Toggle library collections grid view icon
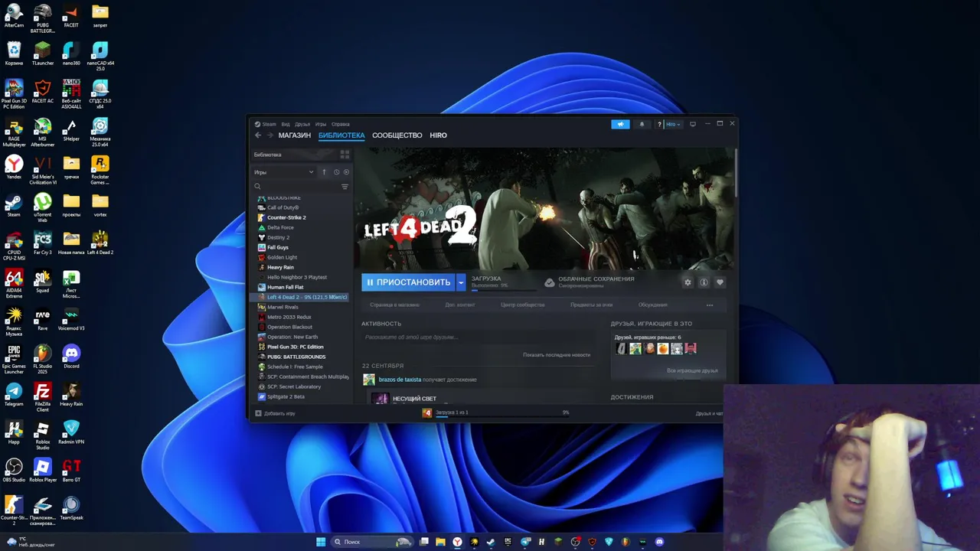The width and height of the screenshot is (980, 551). tap(345, 155)
